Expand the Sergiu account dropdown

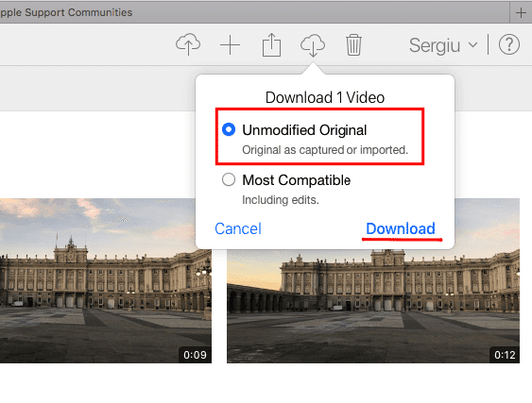pyautogui.click(x=443, y=45)
